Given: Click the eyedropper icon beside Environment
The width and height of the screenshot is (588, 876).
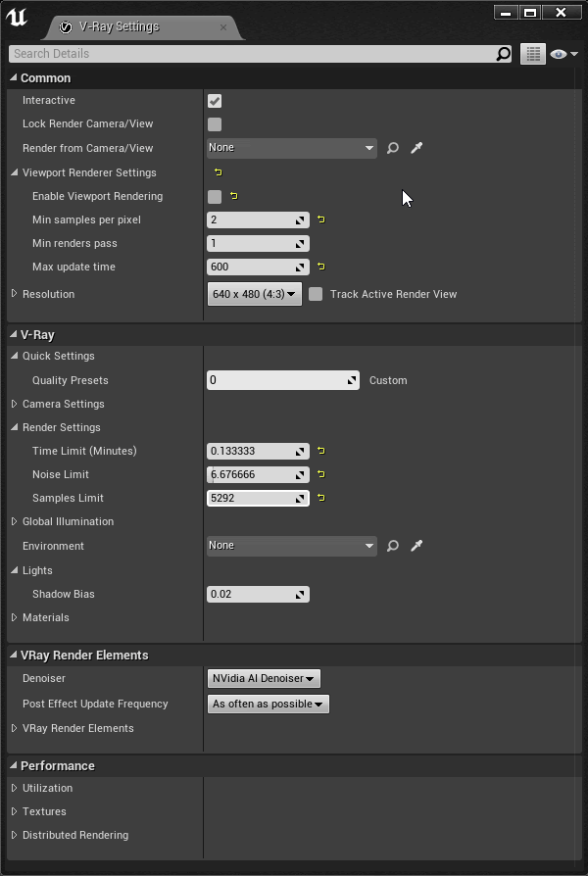Looking at the screenshot, I should coord(416,546).
